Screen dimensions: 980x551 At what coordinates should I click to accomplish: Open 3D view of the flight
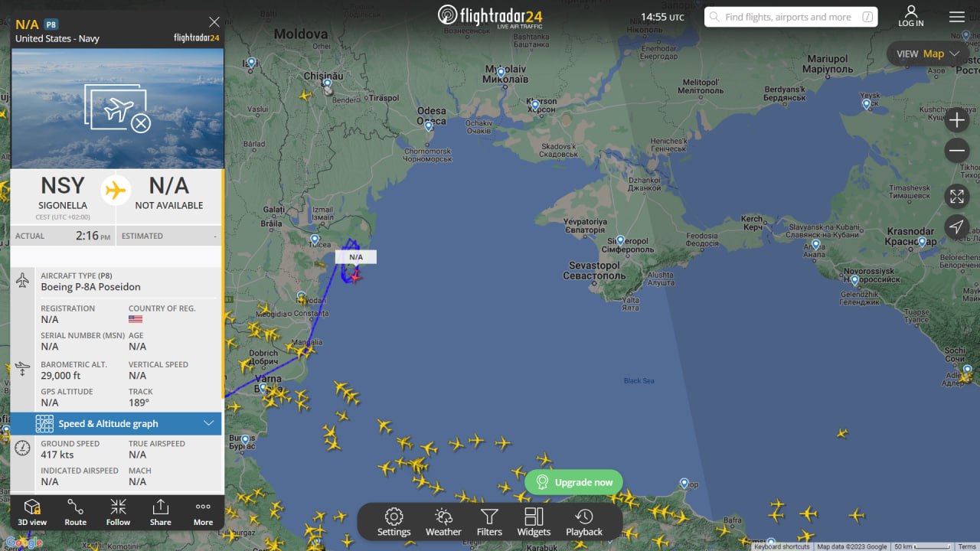(x=32, y=512)
